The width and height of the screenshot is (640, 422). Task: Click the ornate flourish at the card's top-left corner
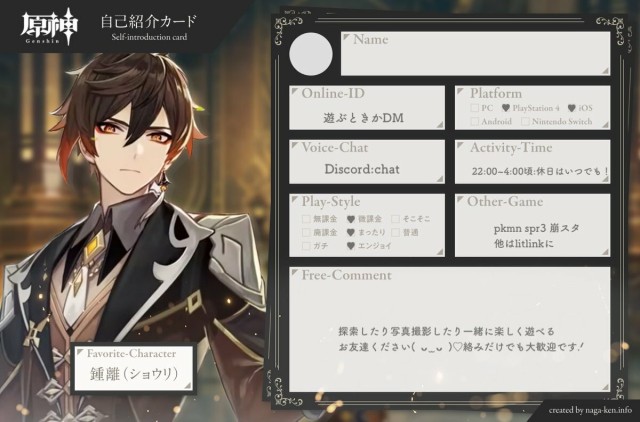pyautogui.click(x=288, y=29)
